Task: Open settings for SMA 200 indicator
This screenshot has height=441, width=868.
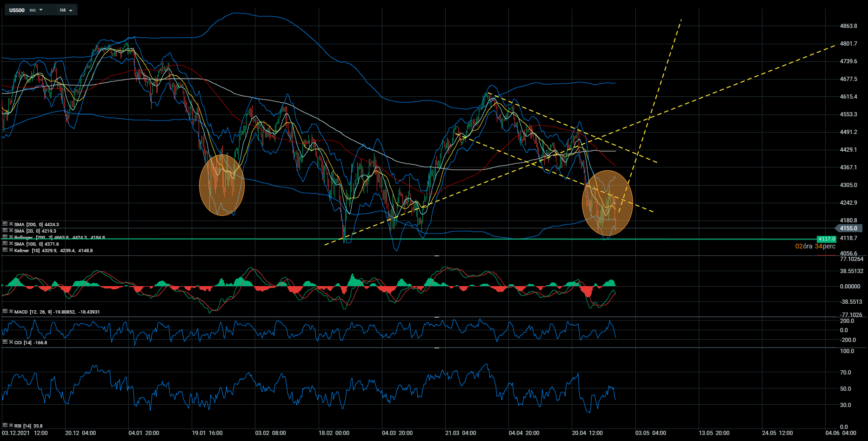Action: [x=5, y=224]
